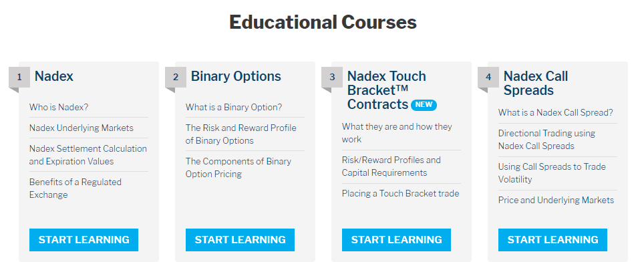
Task: Start learning the Nadex course
Action: point(84,240)
